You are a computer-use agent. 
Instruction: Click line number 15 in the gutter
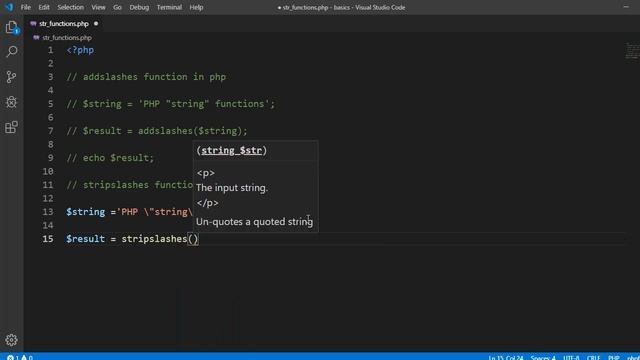tap(48, 239)
